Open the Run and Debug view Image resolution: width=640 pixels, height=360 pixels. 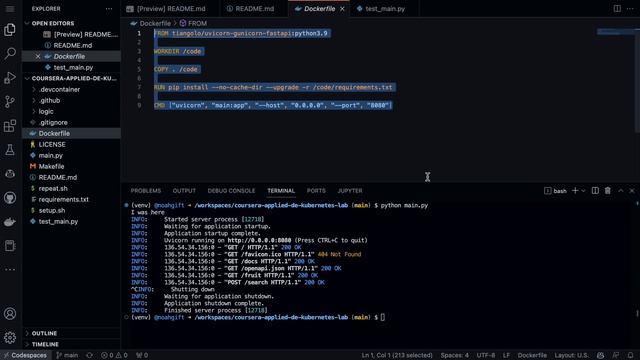click(10, 78)
